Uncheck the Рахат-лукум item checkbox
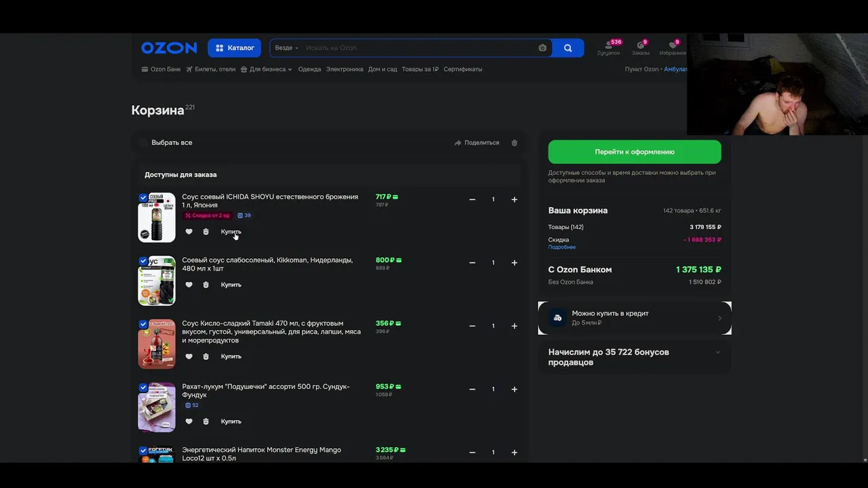Screen dimensions: 868x488 (x=143, y=388)
